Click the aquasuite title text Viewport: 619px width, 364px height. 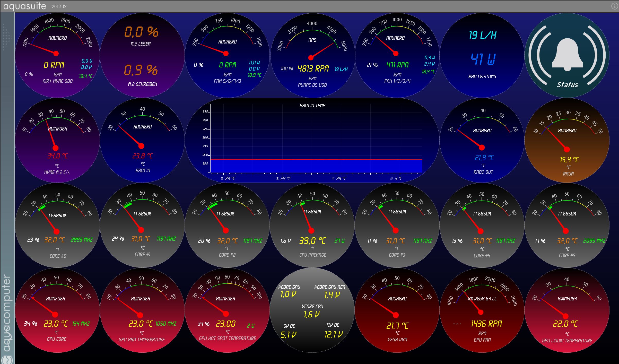tap(24, 6)
